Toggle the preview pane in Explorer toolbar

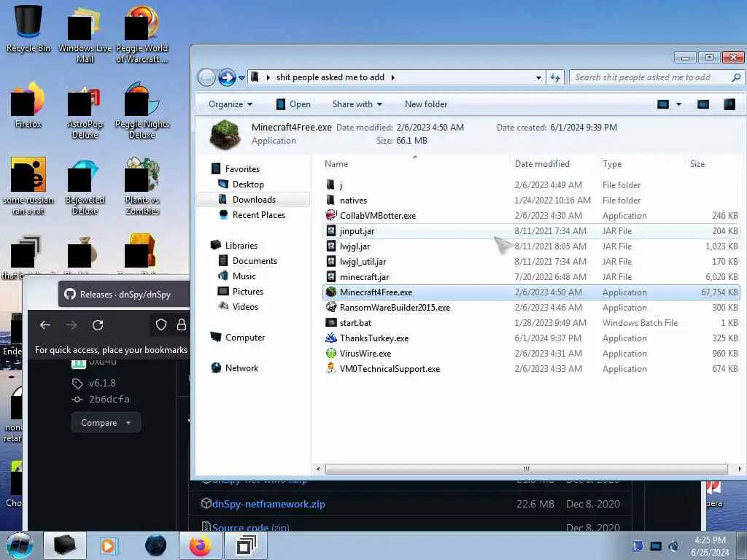pyautogui.click(x=703, y=104)
